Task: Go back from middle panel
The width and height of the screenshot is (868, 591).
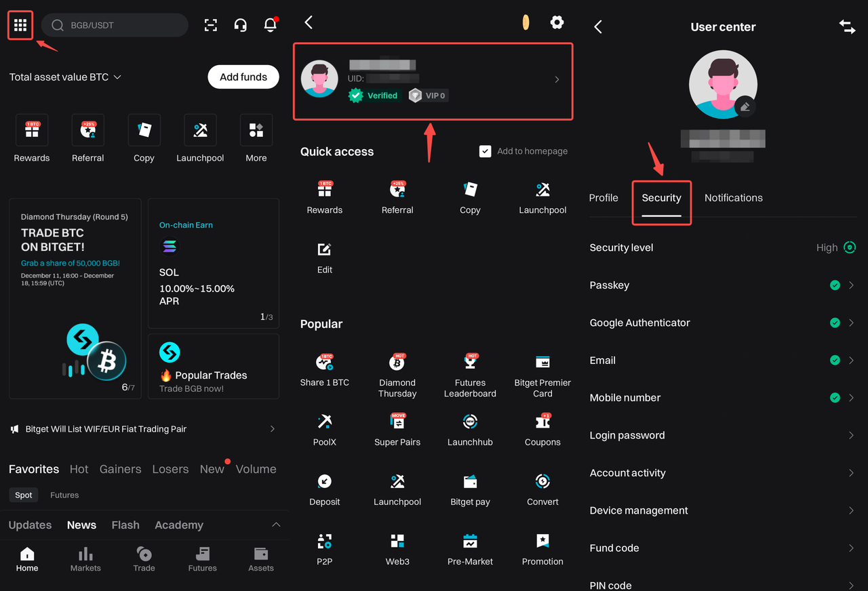Action: coord(309,22)
